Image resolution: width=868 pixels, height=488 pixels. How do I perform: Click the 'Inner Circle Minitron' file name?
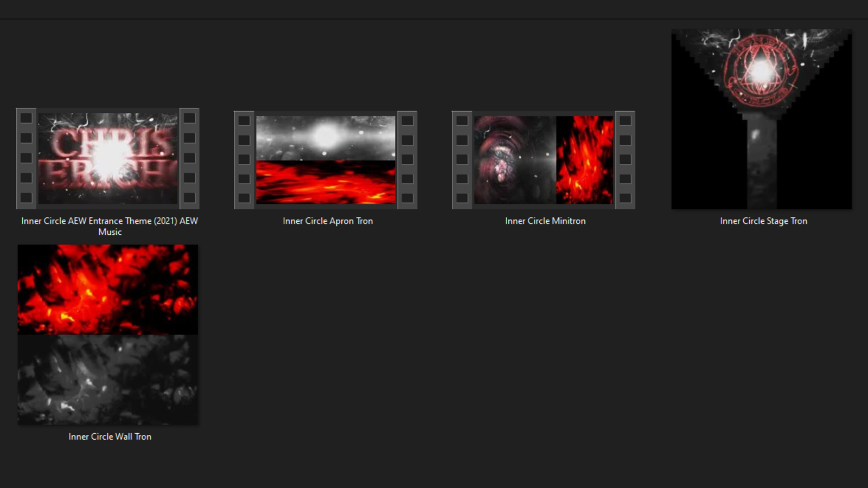545,221
